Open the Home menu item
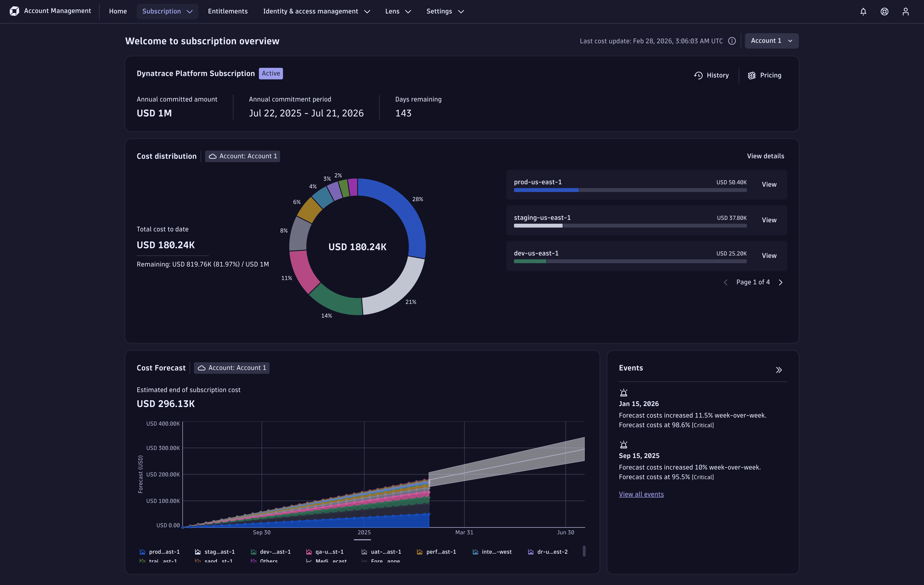Screen dimensions: 924x585 pos(117,11)
